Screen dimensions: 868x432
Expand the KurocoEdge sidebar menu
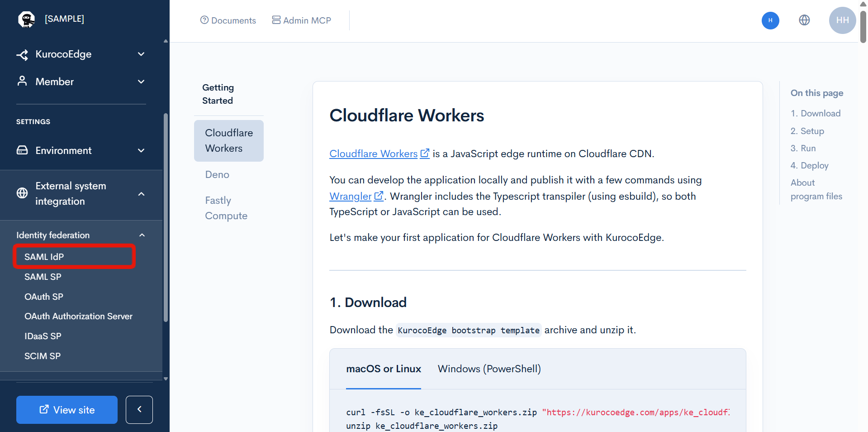81,54
